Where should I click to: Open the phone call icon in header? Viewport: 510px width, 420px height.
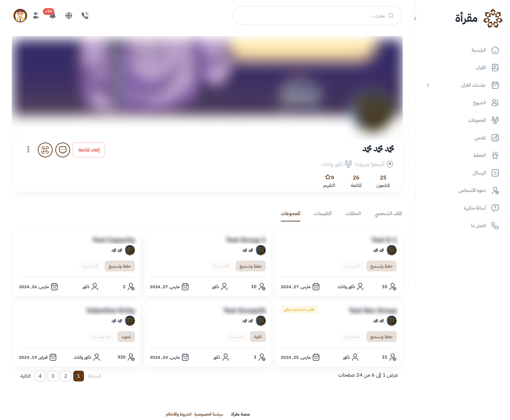coord(85,16)
